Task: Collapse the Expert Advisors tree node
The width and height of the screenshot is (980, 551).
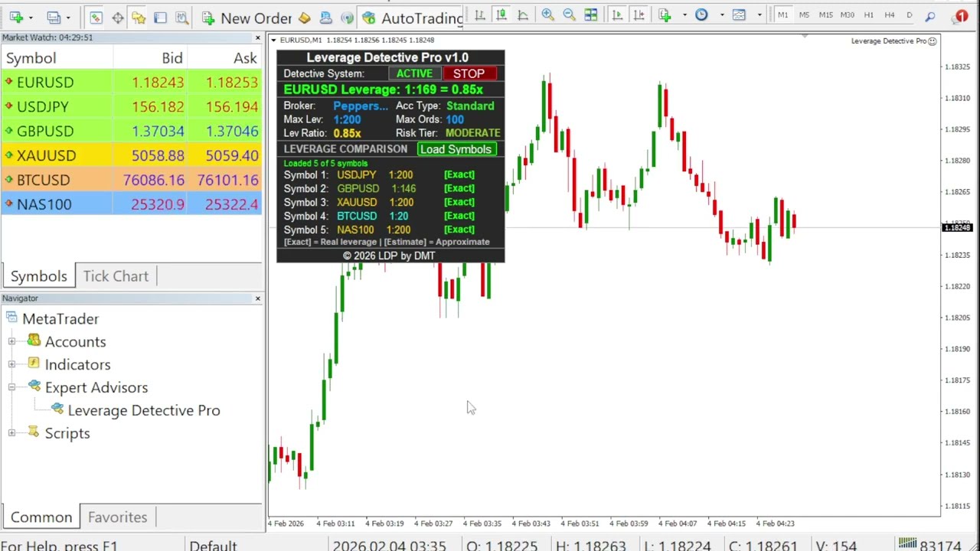Action: coord(11,388)
